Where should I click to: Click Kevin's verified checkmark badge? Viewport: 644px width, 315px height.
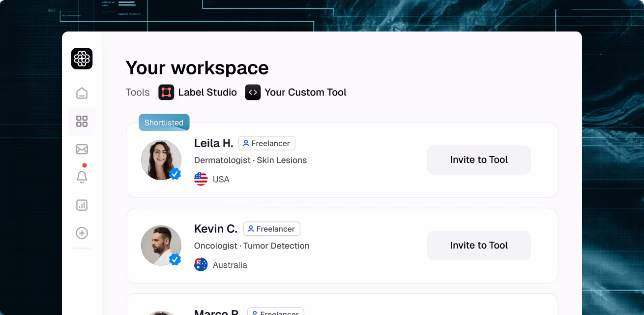click(x=175, y=259)
